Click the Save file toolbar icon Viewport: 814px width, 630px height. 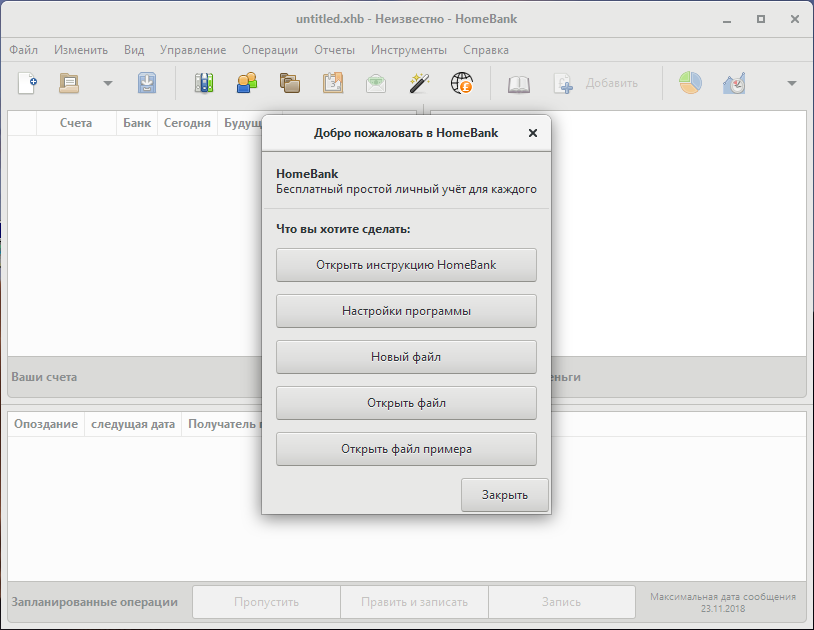point(147,83)
